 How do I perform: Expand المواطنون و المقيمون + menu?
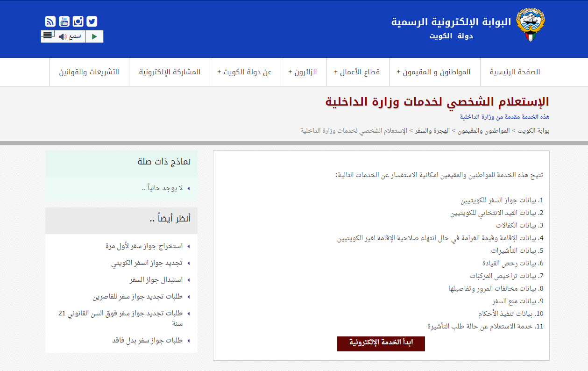[434, 72]
